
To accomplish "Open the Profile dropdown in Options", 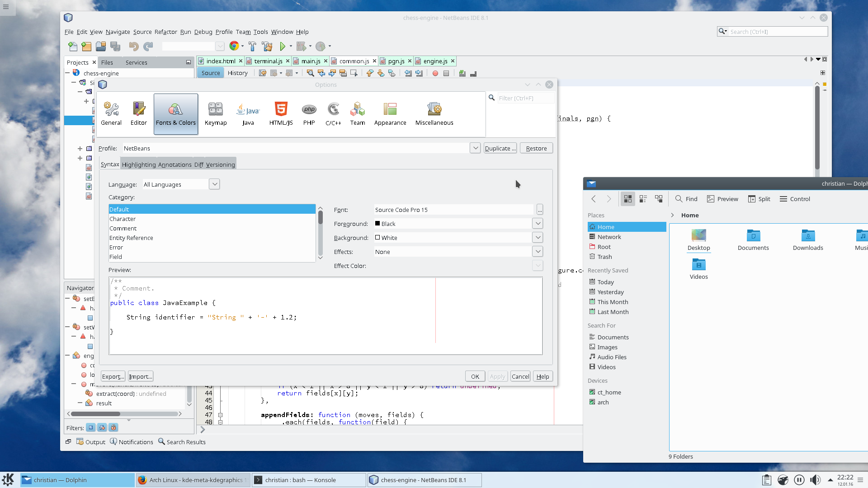I will [475, 148].
